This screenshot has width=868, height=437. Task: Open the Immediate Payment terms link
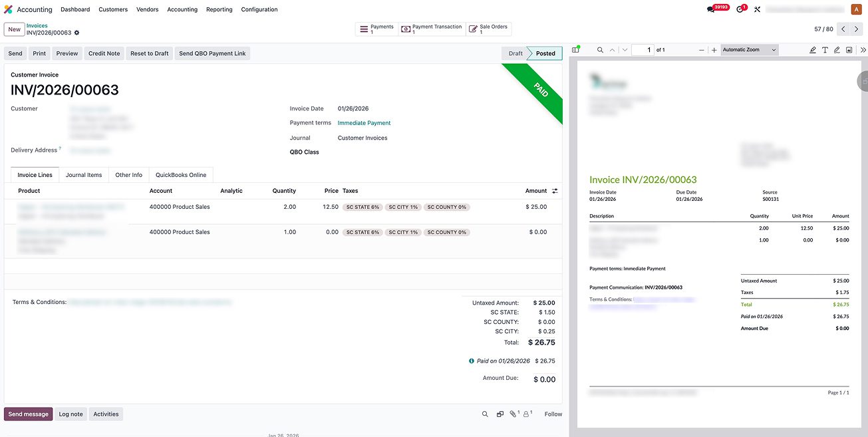coord(364,123)
